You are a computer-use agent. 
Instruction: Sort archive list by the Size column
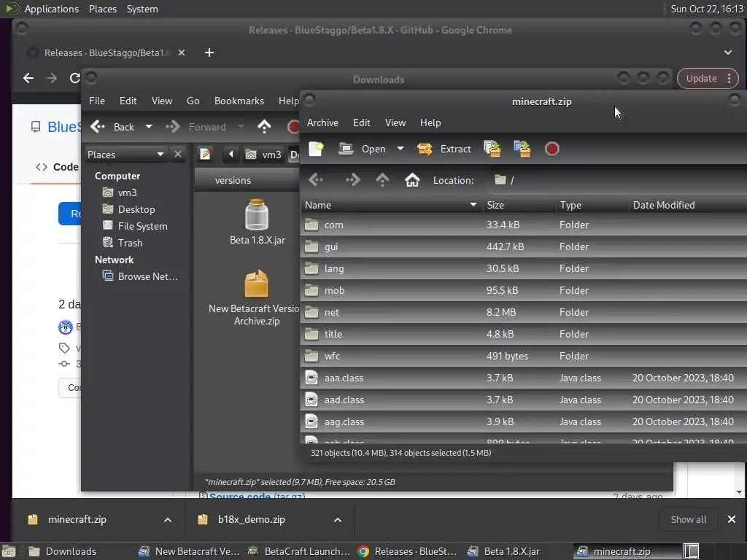pyautogui.click(x=519, y=205)
